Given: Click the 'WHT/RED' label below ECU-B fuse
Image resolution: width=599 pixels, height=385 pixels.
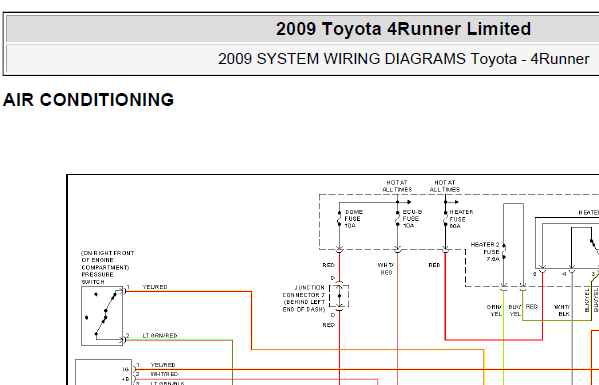Looking at the screenshot, I should (x=385, y=269).
